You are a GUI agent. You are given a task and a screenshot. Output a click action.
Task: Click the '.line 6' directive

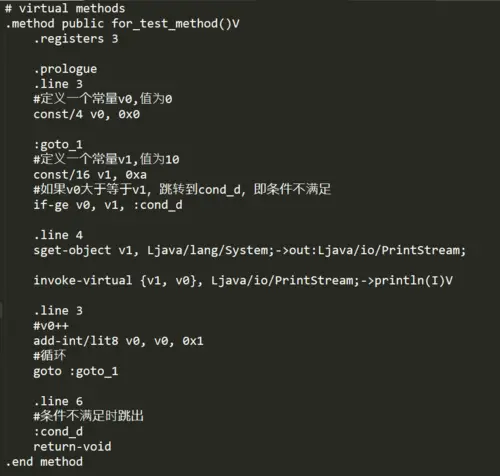[58, 401]
